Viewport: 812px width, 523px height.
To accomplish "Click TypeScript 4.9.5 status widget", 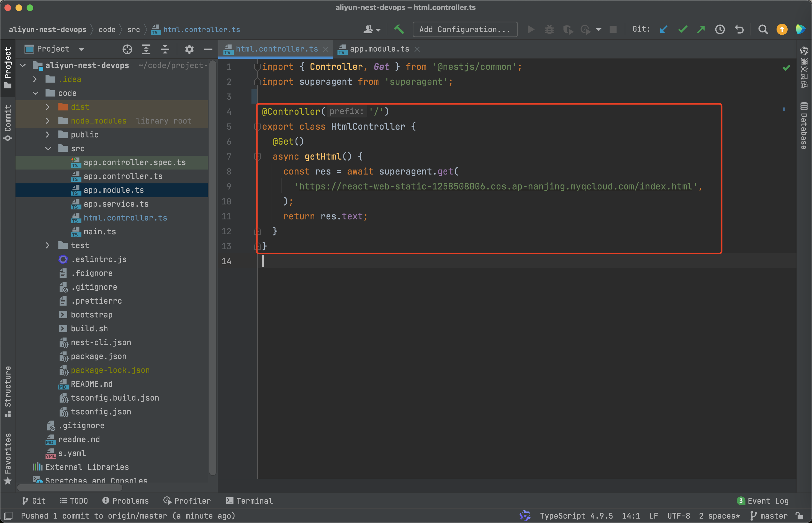I will point(576,516).
